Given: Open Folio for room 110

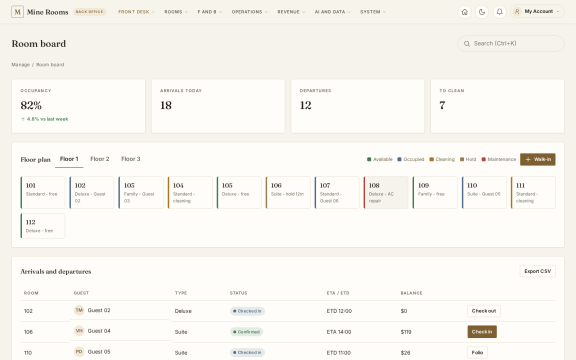Looking at the screenshot, I should point(477,353).
